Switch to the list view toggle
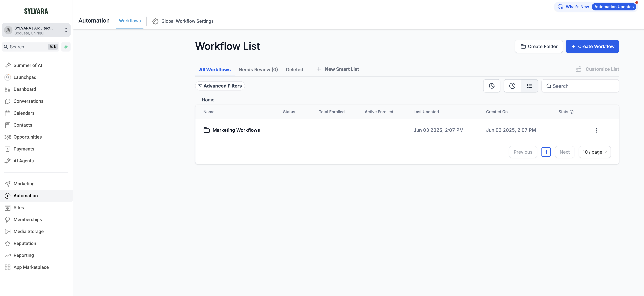The image size is (644, 296). (x=529, y=86)
